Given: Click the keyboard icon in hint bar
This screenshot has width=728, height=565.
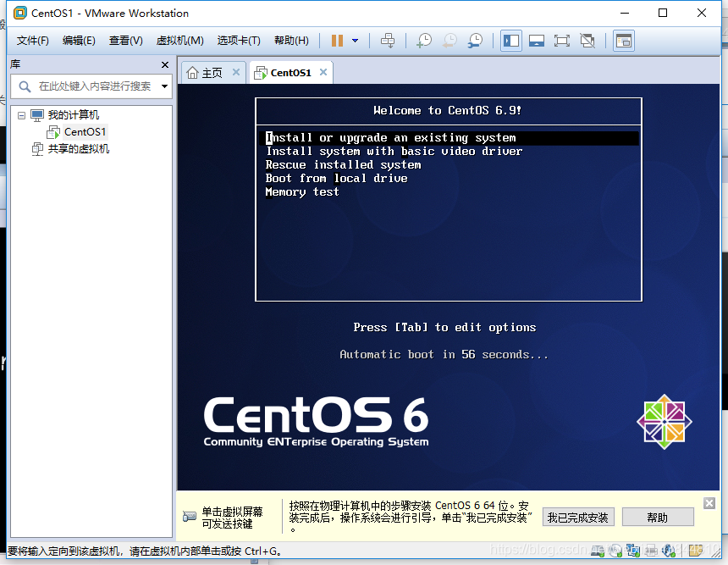Looking at the screenshot, I should (190, 516).
